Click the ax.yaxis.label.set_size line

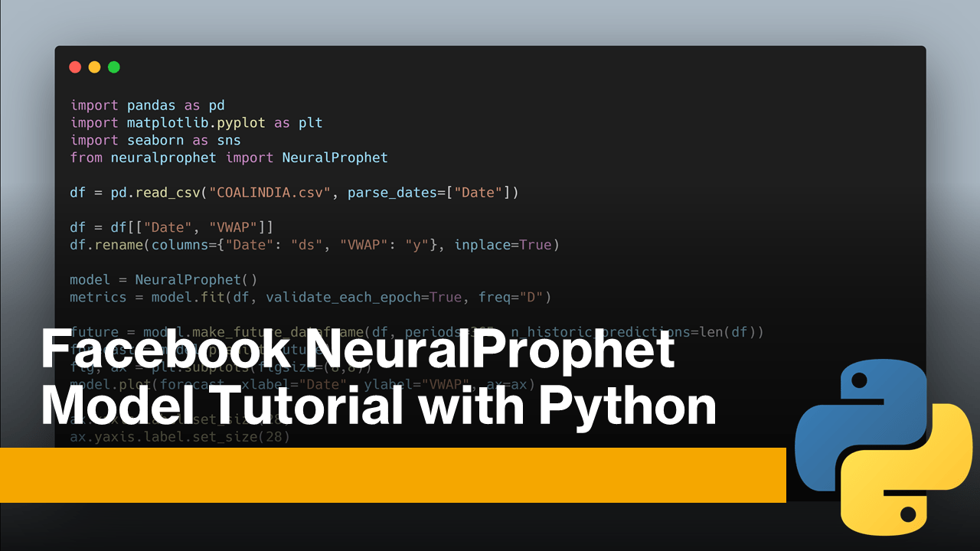[x=181, y=436]
